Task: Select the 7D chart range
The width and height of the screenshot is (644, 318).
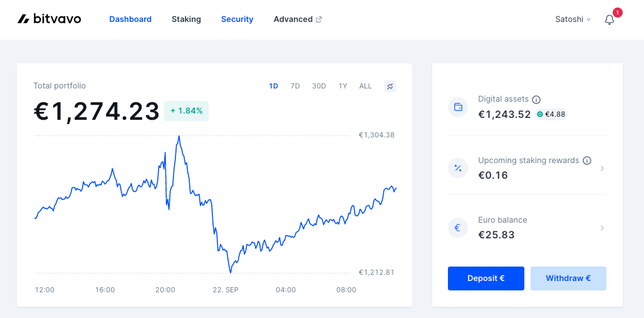Action: click(295, 86)
